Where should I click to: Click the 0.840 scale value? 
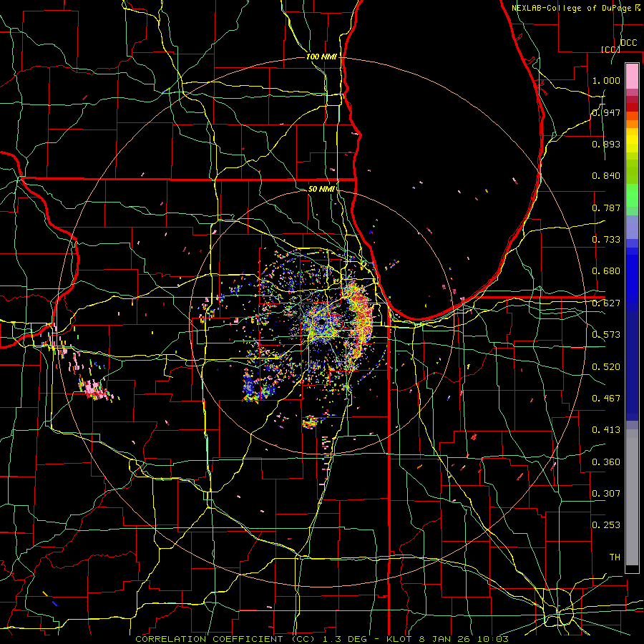tap(606, 176)
